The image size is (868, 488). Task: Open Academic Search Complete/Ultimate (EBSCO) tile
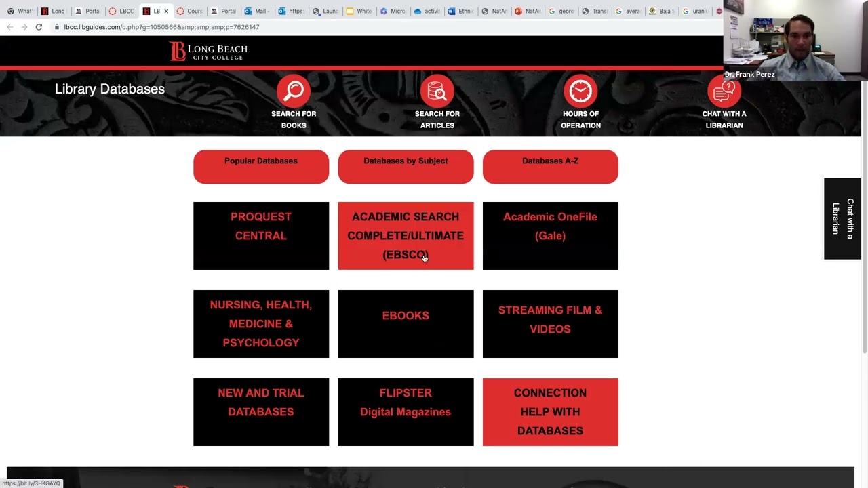(406, 236)
